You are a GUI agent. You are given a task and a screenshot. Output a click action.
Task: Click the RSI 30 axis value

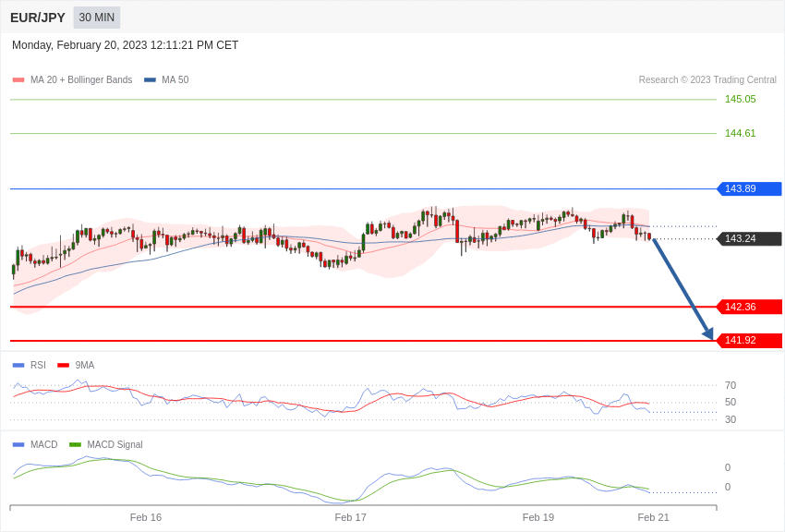click(731, 419)
